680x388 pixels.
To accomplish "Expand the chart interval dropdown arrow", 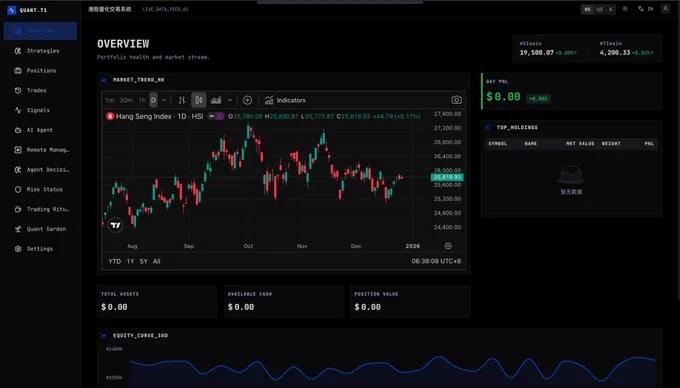I will click(x=163, y=100).
